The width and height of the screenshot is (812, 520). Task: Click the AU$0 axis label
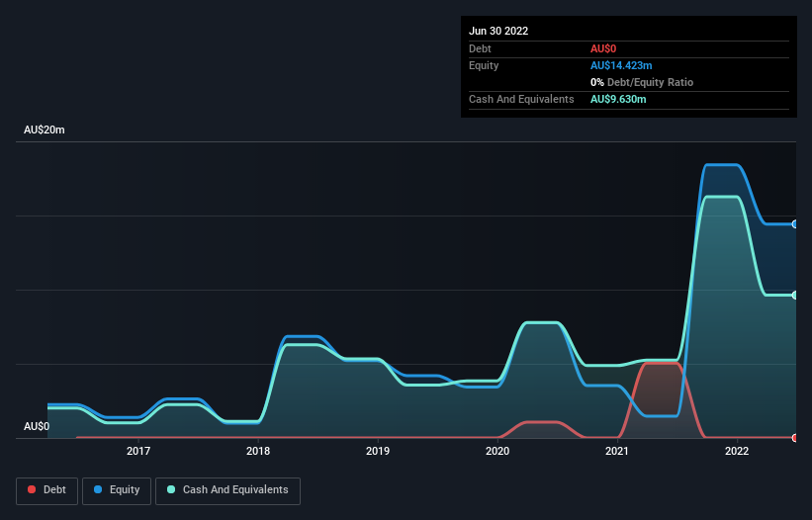pyautogui.click(x=37, y=426)
